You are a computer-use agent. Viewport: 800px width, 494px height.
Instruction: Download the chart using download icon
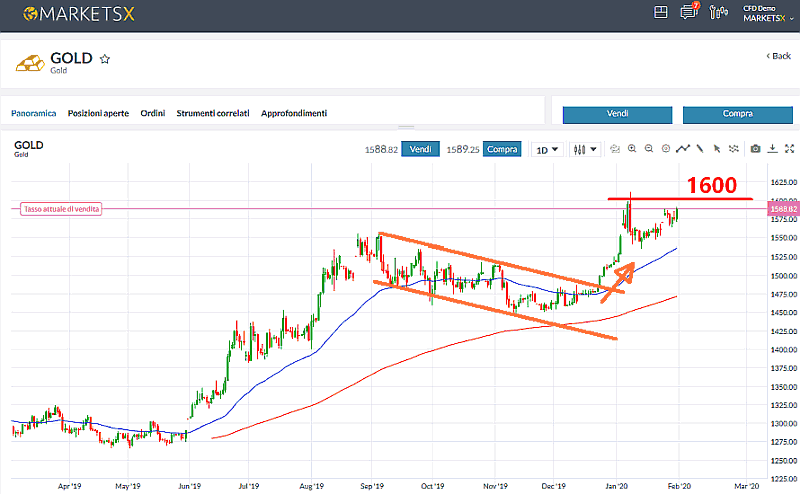click(772, 149)
